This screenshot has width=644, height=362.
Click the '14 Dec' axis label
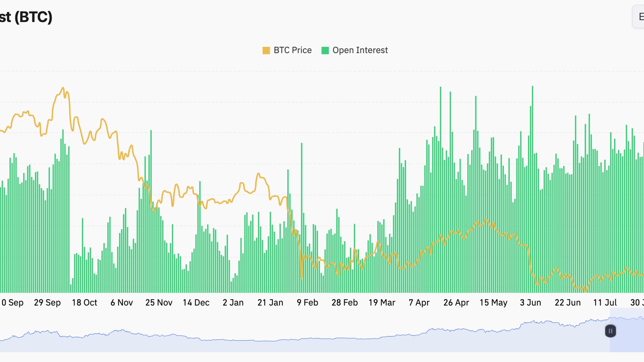(196, 303)
